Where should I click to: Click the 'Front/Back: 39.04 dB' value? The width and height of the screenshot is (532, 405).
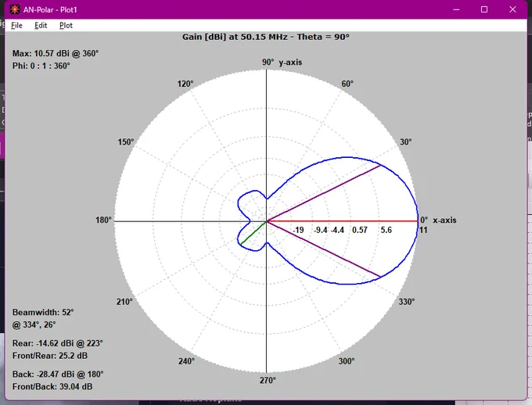coord(52,386)
